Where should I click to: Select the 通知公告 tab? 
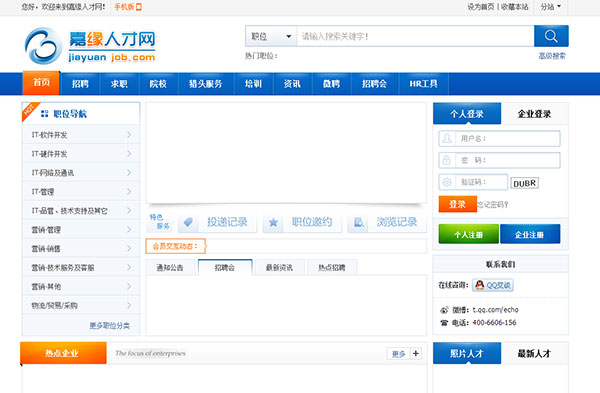pos(170,267)
